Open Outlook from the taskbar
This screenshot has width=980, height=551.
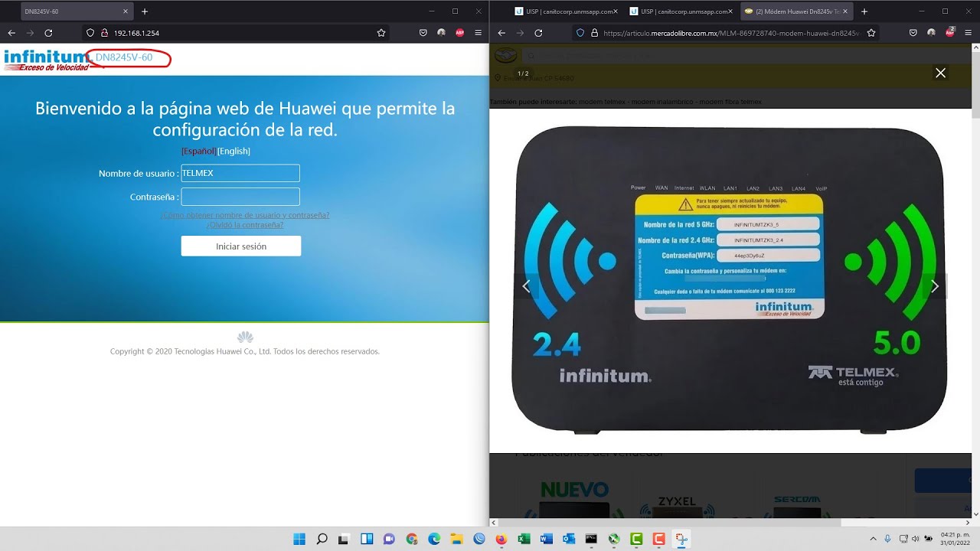[x=568, y=540]
